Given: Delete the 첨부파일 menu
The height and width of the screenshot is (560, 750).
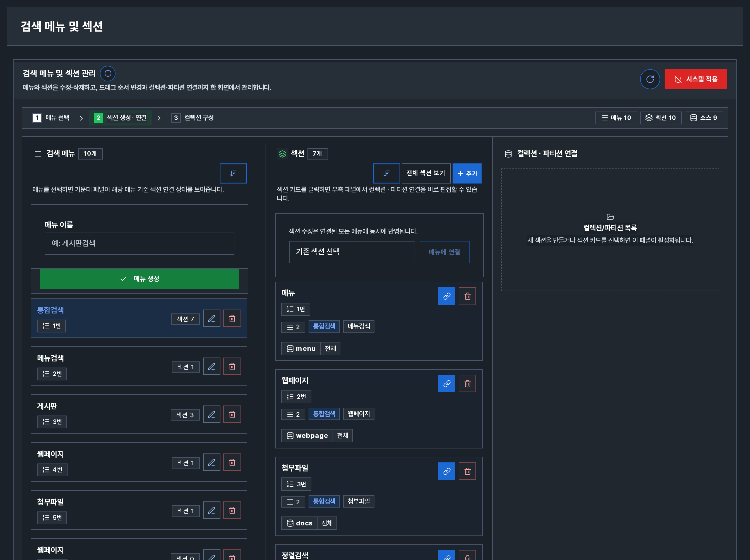Looking at the screenshot, I should 232,510.
